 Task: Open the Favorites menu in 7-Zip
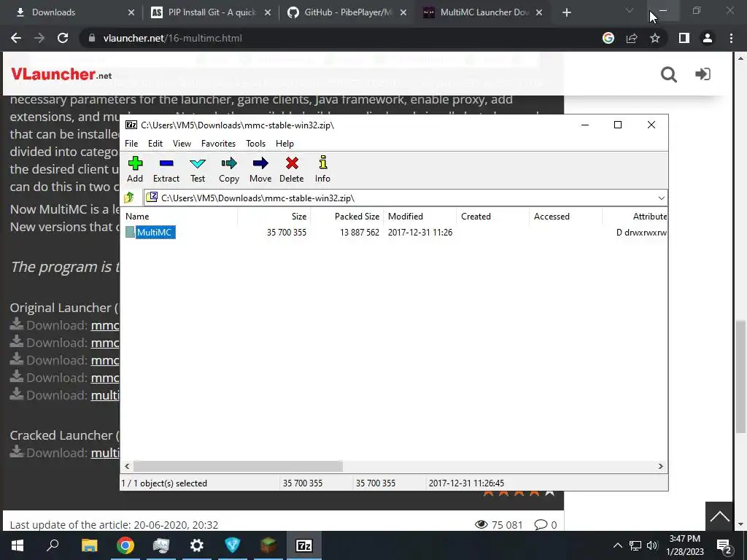(218, 144)
